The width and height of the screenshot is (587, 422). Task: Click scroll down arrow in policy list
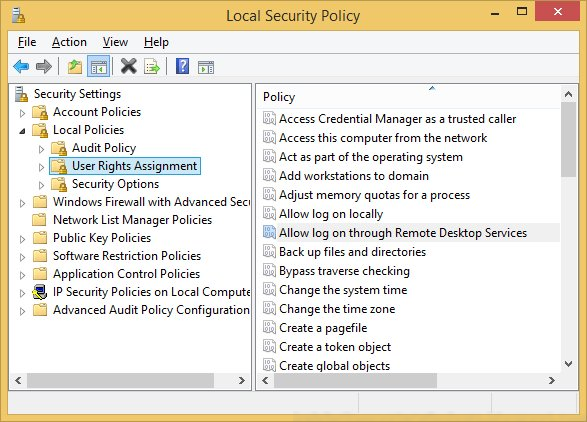pyautogui.click(x=568, y=364)
